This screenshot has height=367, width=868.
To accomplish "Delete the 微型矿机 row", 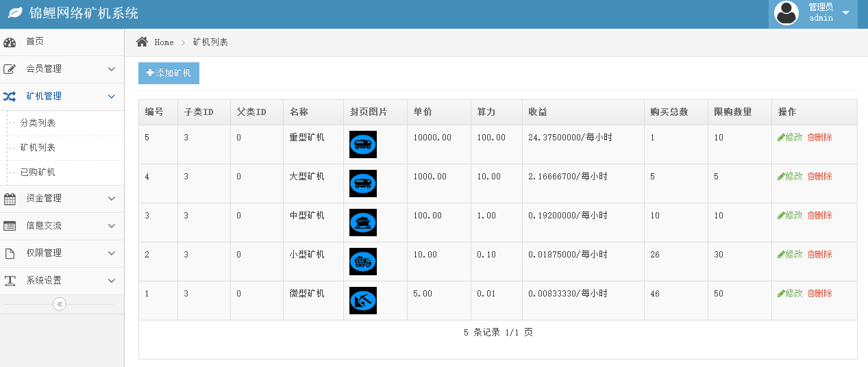I will [x=819, y=293].
